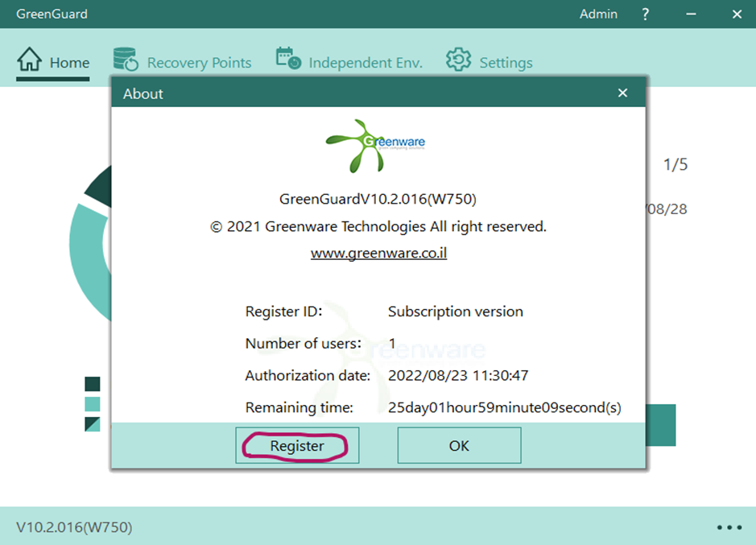Click the light teal legend swatch
Viewport: 756px width, 545px height.
[x=93, y=404]
